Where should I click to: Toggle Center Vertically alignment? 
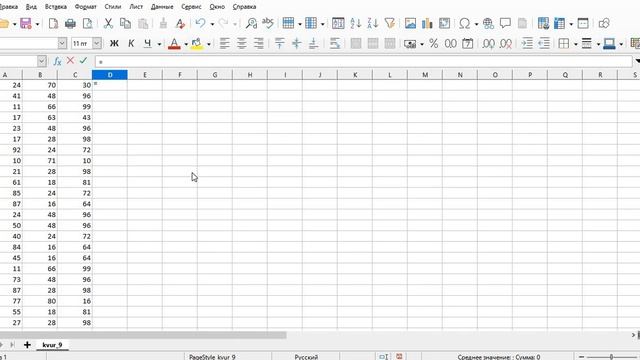[297, 43]
